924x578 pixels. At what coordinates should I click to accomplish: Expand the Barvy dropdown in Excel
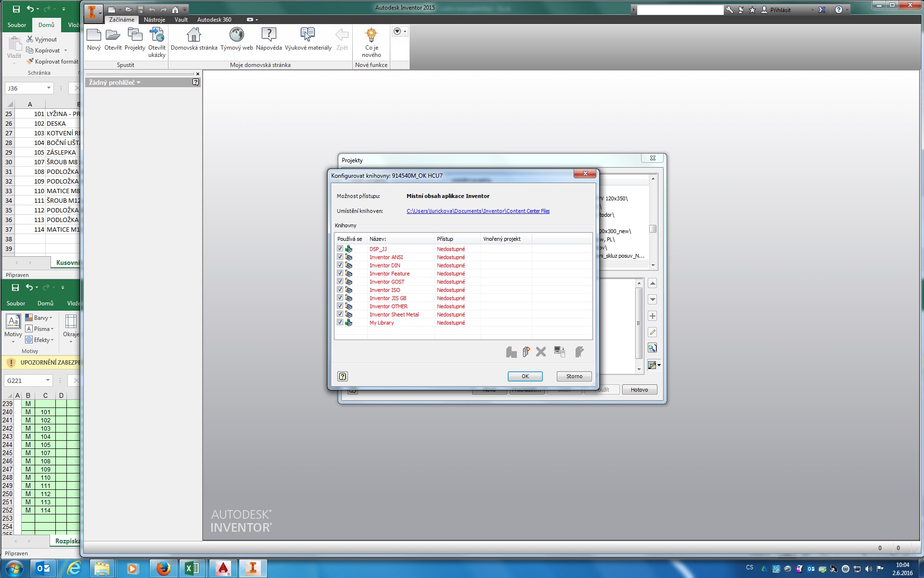51,318
